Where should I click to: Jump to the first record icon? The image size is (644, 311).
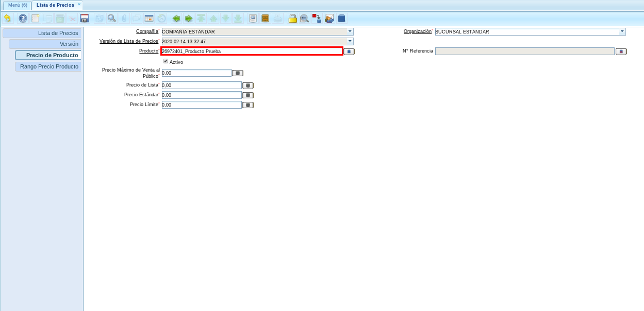201,18
